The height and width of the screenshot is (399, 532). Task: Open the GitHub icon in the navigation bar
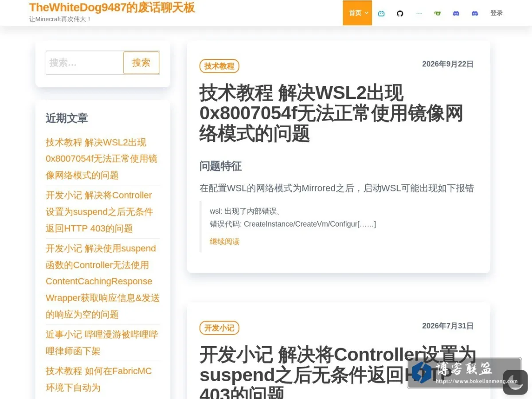click(400, 13)
